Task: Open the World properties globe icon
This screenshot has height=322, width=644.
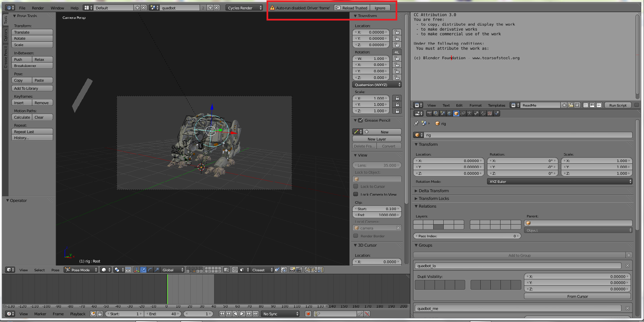Action: (x=449, y=114)
